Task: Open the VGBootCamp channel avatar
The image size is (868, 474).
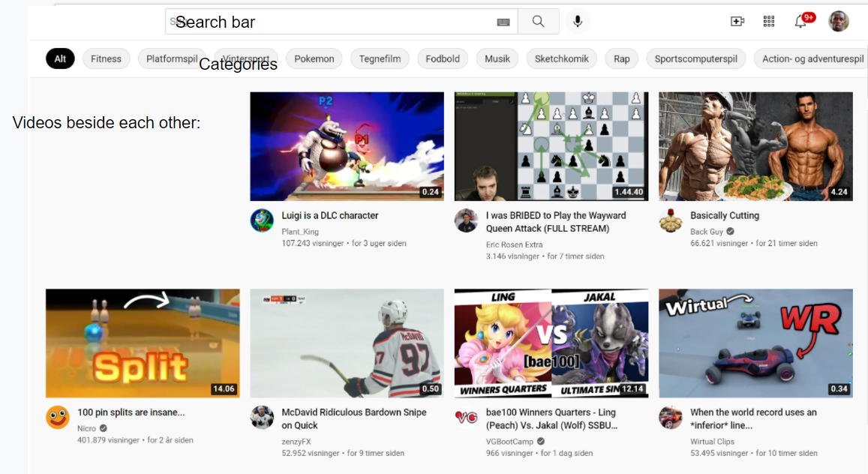Action: click(x=466, y=417)
